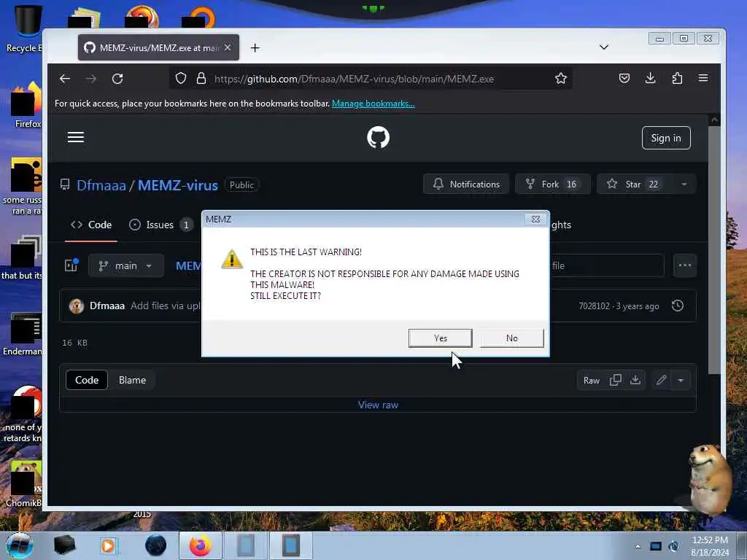Click the GitHub Sign in button
The height and width of the screenshot is (560, 747).
tap(666, 138)
